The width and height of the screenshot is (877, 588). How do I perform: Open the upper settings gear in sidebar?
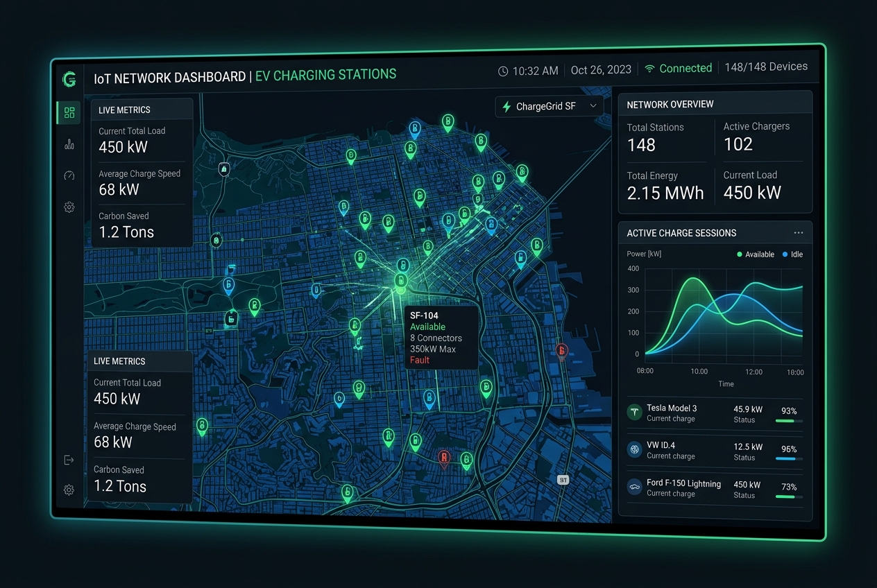[x=69, y=207]
